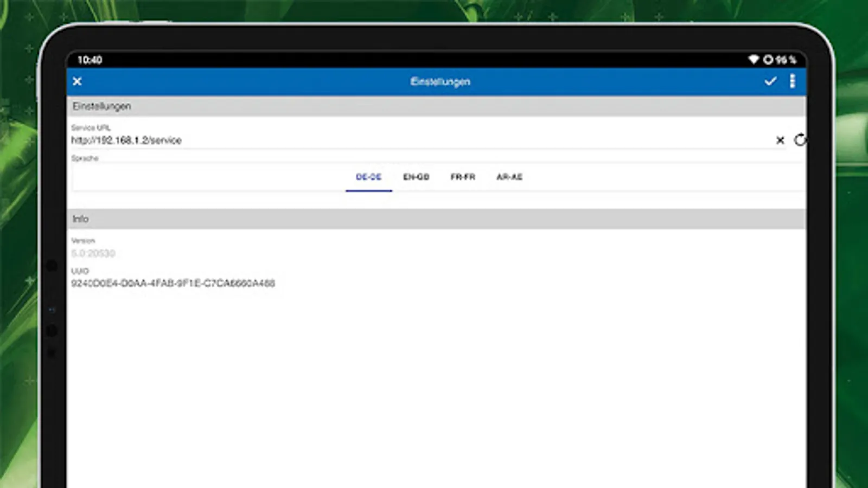The height and width of the screenshot is (488, 868).
Task: Confirm settings with the checkmark icon
Action: [x=770, y=81]
